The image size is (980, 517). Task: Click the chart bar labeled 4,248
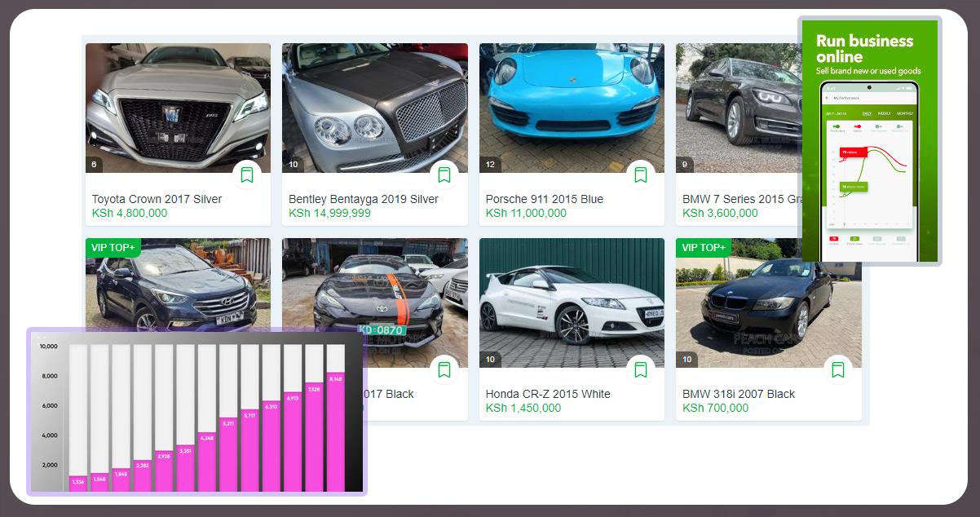[207, 462]
